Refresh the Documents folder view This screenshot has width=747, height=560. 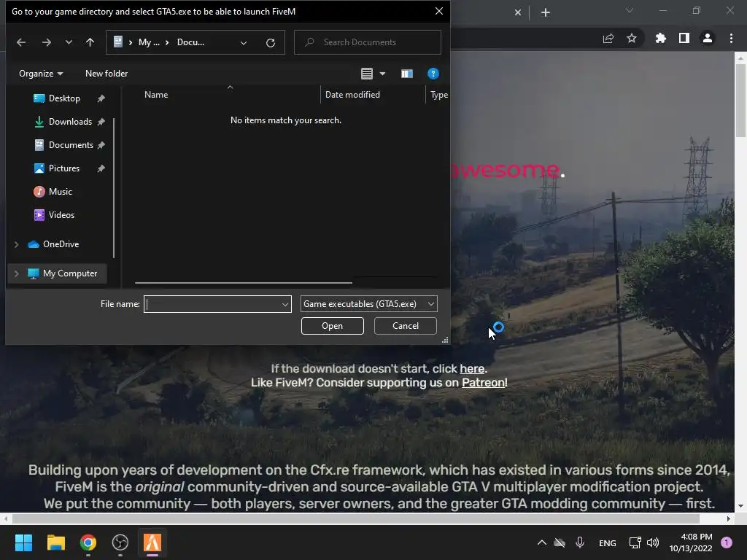(271, 43)
